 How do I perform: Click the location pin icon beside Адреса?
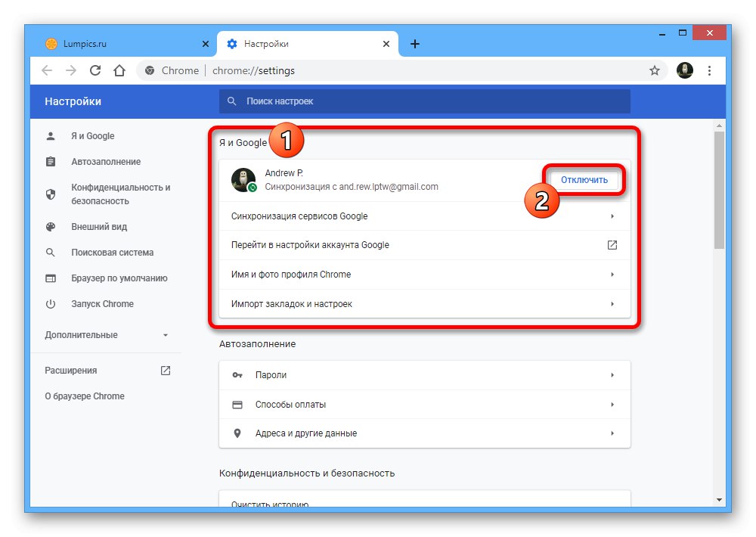(x=237, y=433)
